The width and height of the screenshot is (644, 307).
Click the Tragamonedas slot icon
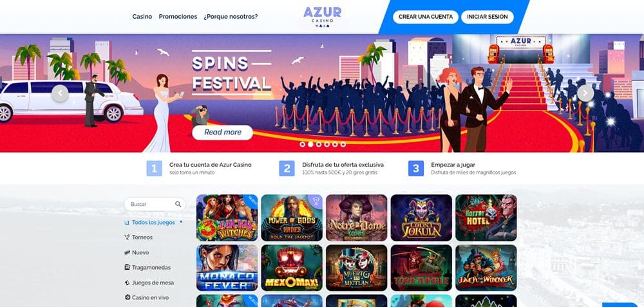tap(128, 267)
